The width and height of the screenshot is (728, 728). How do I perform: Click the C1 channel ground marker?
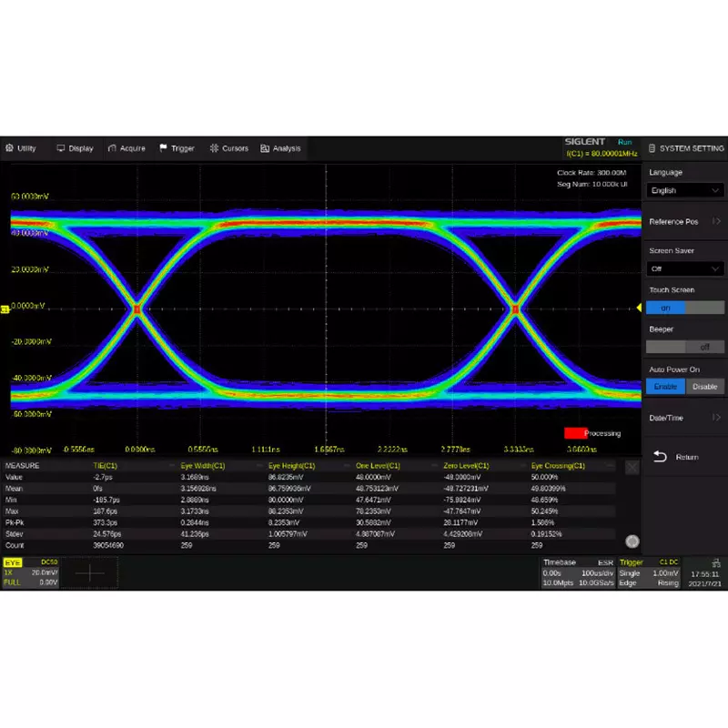click(x=5, y=309)
